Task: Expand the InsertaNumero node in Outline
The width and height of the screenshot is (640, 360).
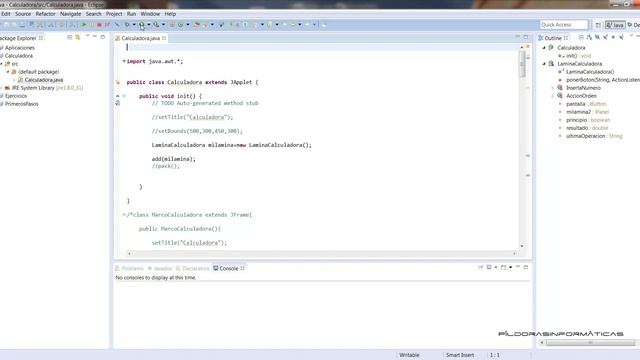Action: tap(553, 88)
